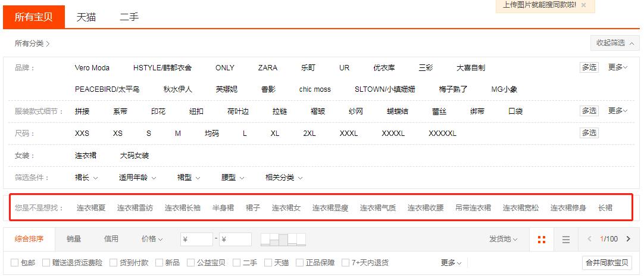Click 多选 in the brand row

coord(589,67)
